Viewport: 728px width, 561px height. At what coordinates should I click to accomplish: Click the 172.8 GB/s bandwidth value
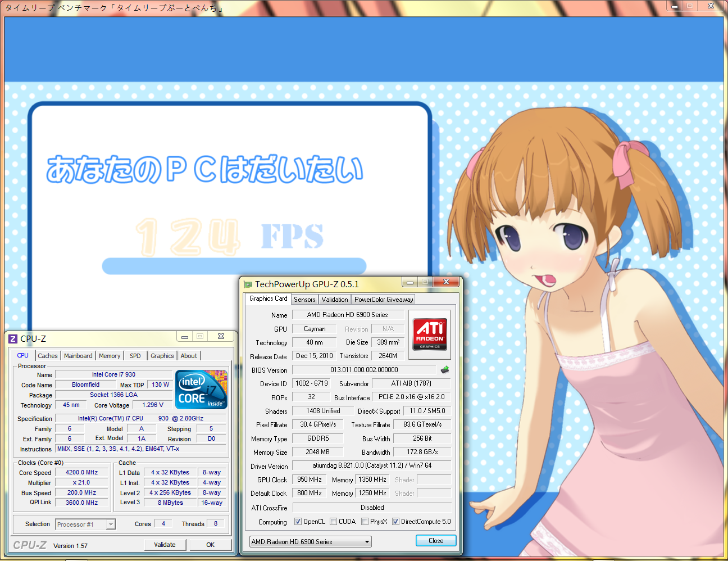[x=422, y=452]
